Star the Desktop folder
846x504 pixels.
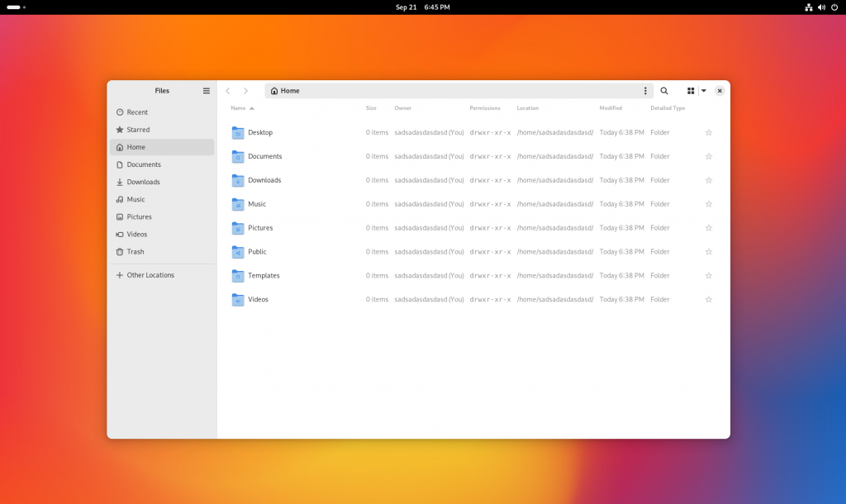click(708, 133)
